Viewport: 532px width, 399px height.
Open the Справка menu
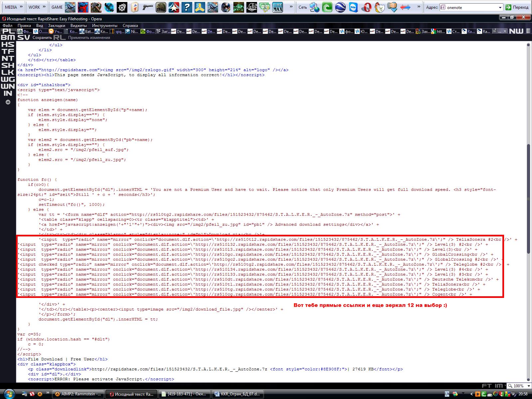click(x=130, y=26)
